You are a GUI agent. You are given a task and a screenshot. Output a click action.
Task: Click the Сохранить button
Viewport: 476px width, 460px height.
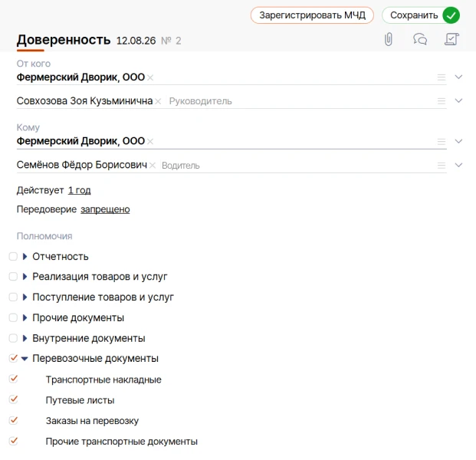pyautogui.click(x=421, y=15)
